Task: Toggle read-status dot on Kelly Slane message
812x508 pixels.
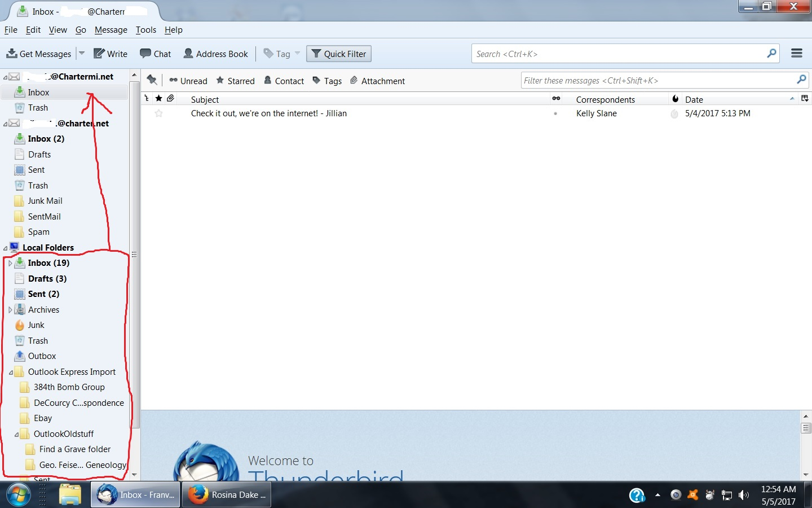Action: point(555,113)
